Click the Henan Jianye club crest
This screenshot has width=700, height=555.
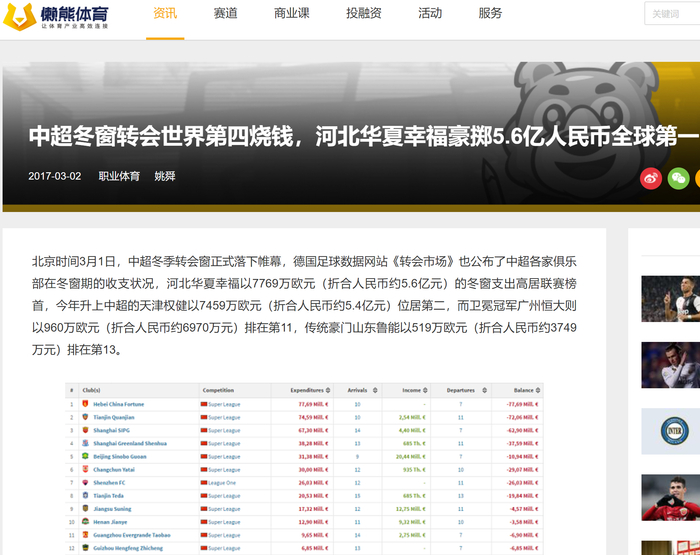coord(85,521)
